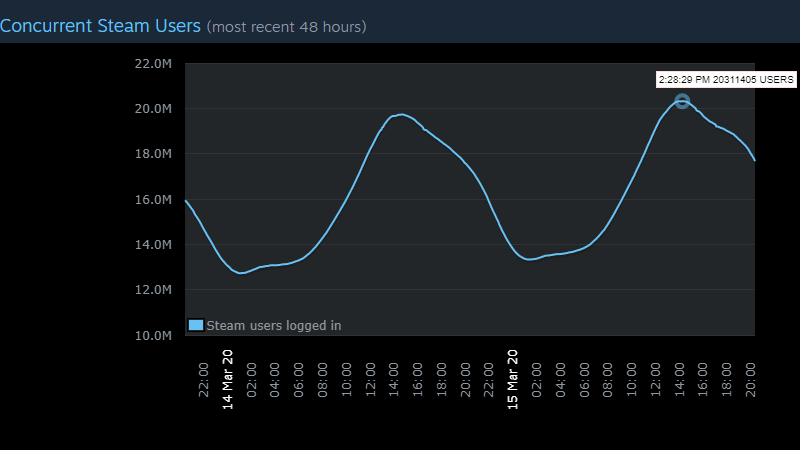Click the 20.0M y-axis label
The image size is (800, 450).
(x=153, y=109)
